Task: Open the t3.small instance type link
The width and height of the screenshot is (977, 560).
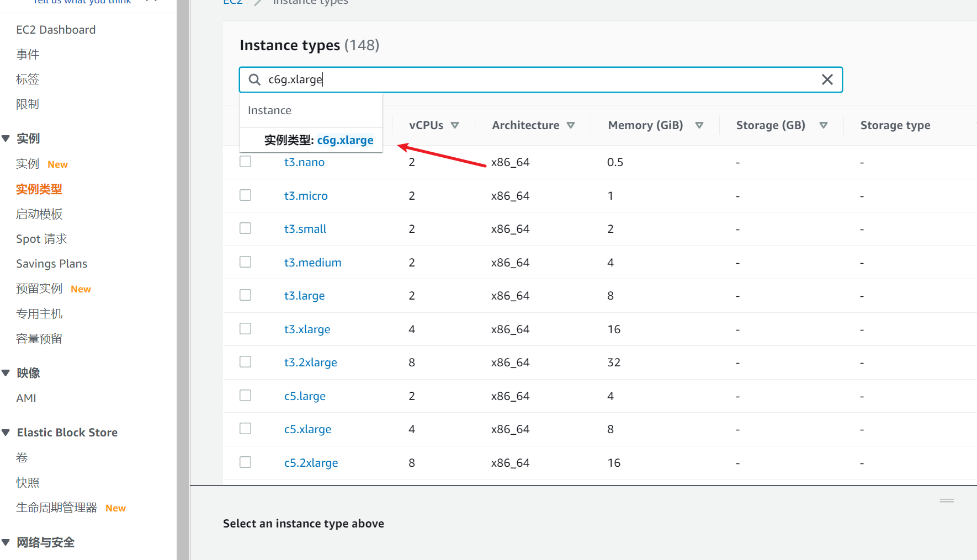Action: [305, 229]
